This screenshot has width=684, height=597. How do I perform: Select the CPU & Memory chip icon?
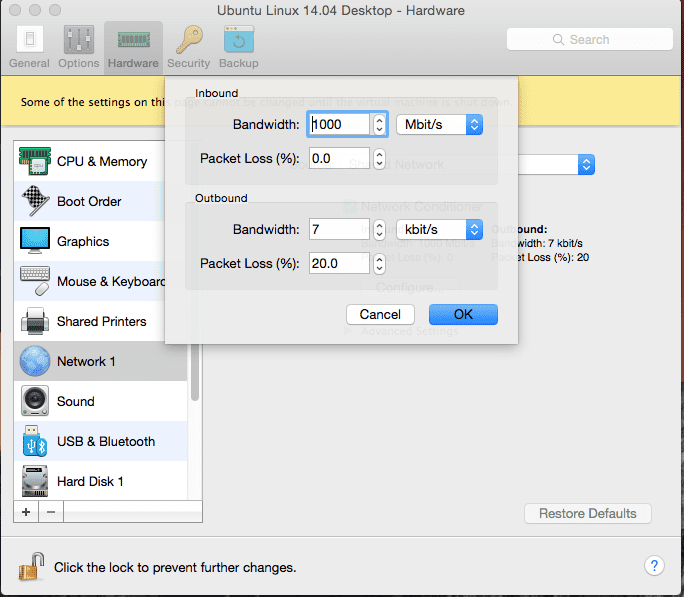[x=35, y=161]
